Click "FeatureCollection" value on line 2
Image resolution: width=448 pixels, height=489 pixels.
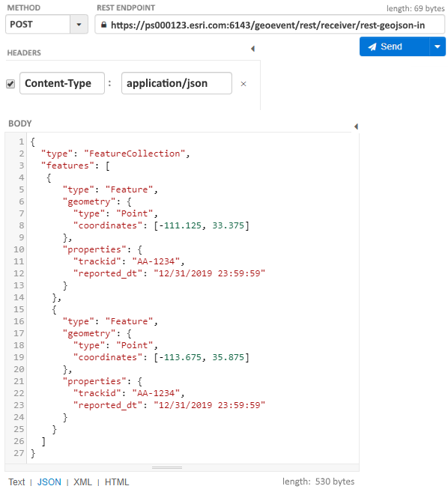tap(134, 154)
